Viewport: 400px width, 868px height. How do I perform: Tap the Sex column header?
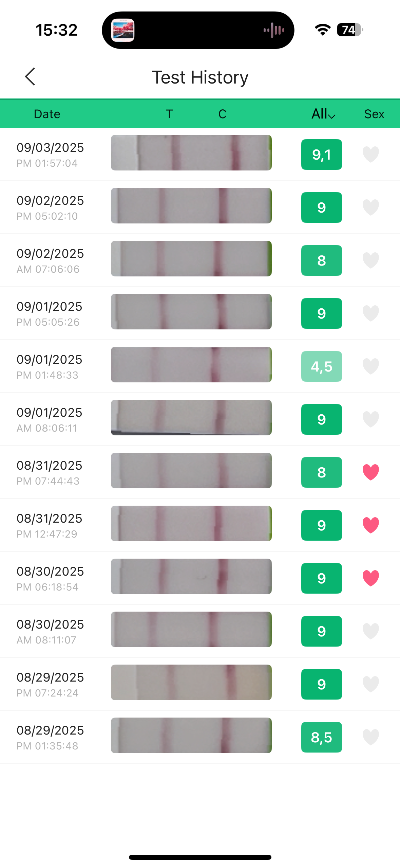[374, 114]
